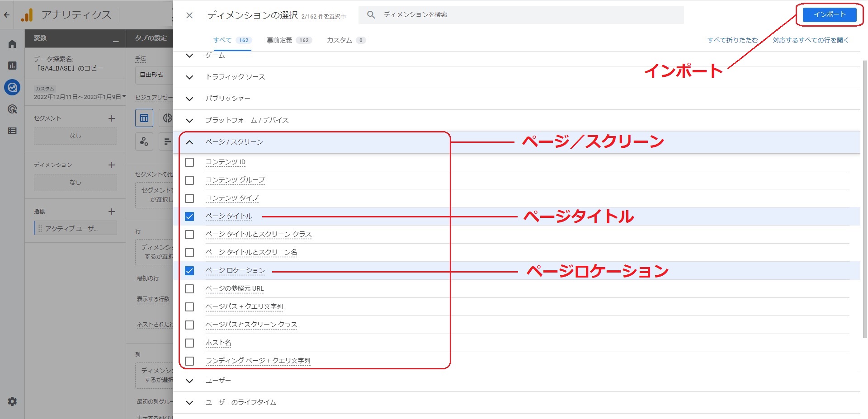Check ページパス + クエリ文字列 checkbox
The height and width of the screenshot is (419, 868).
click(x=189, y=307)
